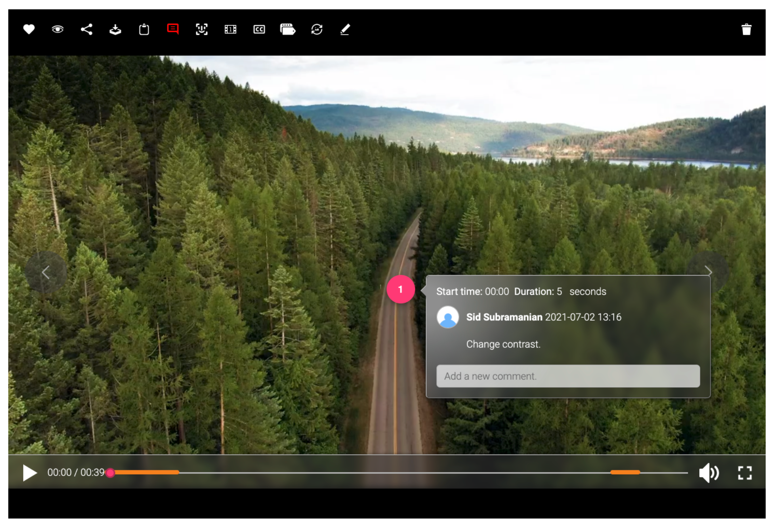The height and width of the screenshot is (532, 775).
Task: Click the 00:00 / 00:39 time display
Action: tap(76, 472)
